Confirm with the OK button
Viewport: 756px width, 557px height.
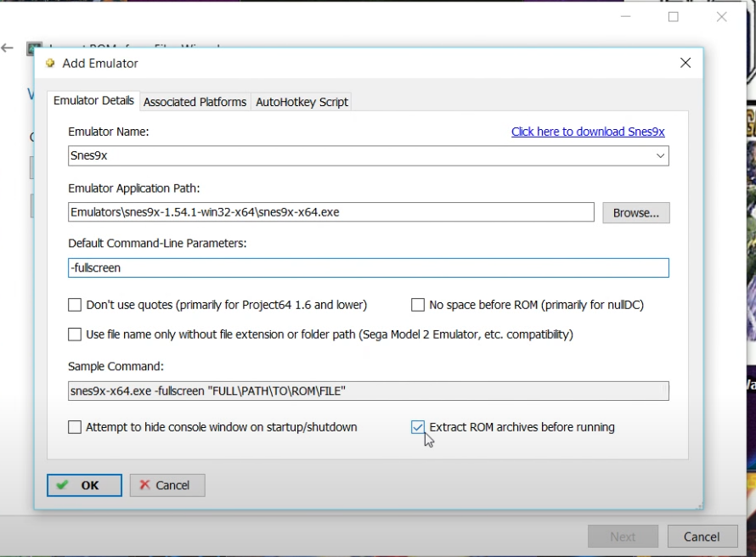point(84,485)
